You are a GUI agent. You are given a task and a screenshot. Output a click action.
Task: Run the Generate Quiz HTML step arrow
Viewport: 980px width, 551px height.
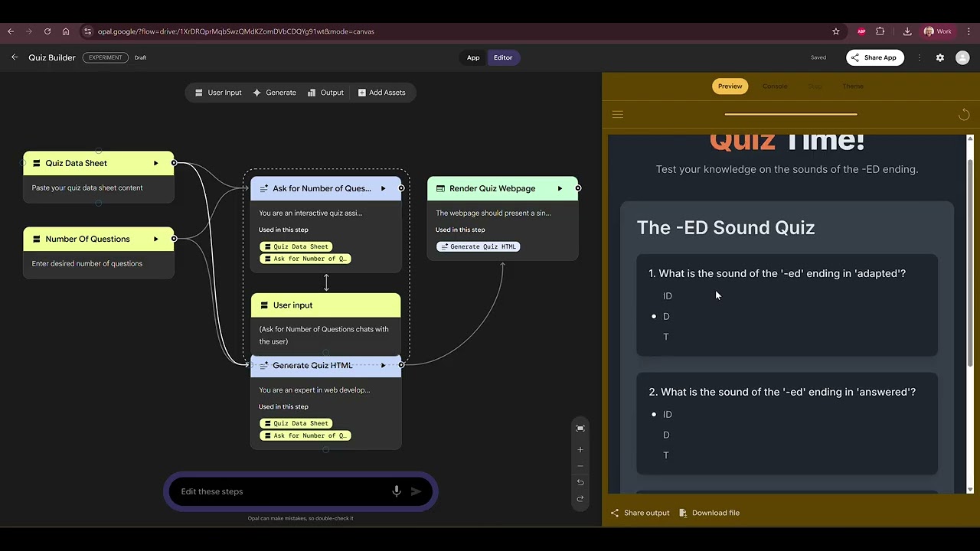pos(384,365)
